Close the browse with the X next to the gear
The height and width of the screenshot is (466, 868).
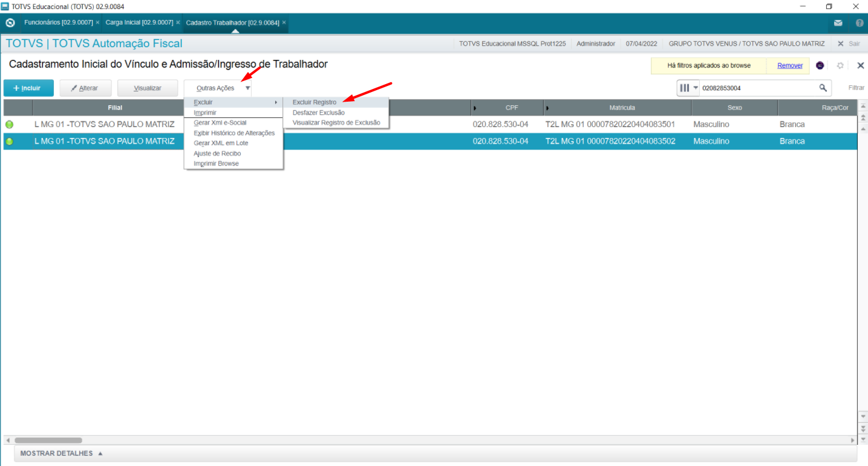pyautogui.click(x=861, y=65)
